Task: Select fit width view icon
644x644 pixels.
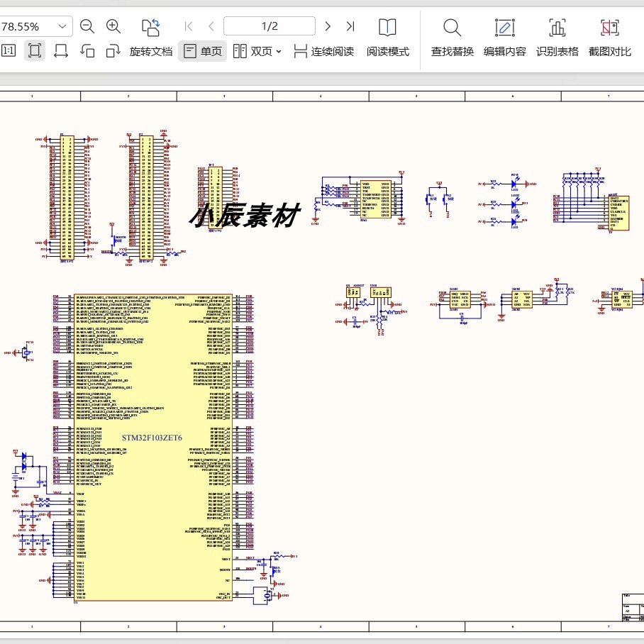Action: [61, 51]
